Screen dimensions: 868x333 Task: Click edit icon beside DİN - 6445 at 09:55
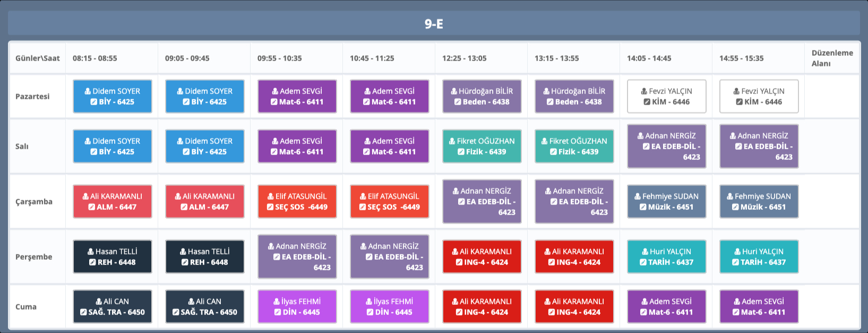coord(278,312)
